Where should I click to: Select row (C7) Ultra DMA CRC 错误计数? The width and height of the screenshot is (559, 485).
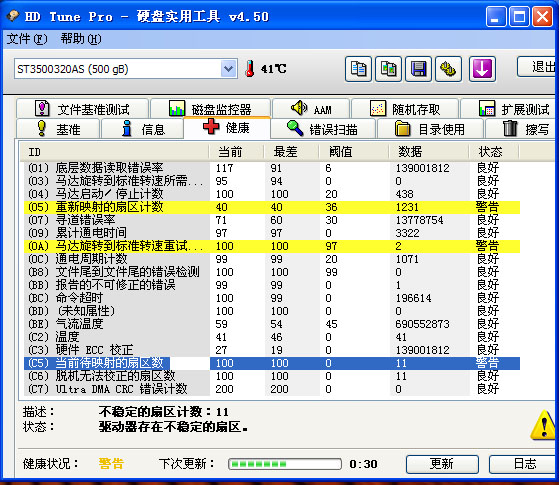click(x=272, y=389)
